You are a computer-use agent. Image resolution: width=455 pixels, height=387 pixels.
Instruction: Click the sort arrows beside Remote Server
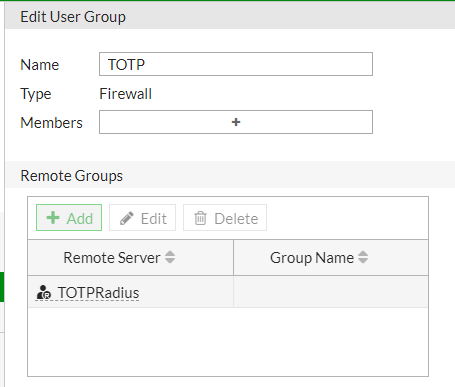click(170, 257)
